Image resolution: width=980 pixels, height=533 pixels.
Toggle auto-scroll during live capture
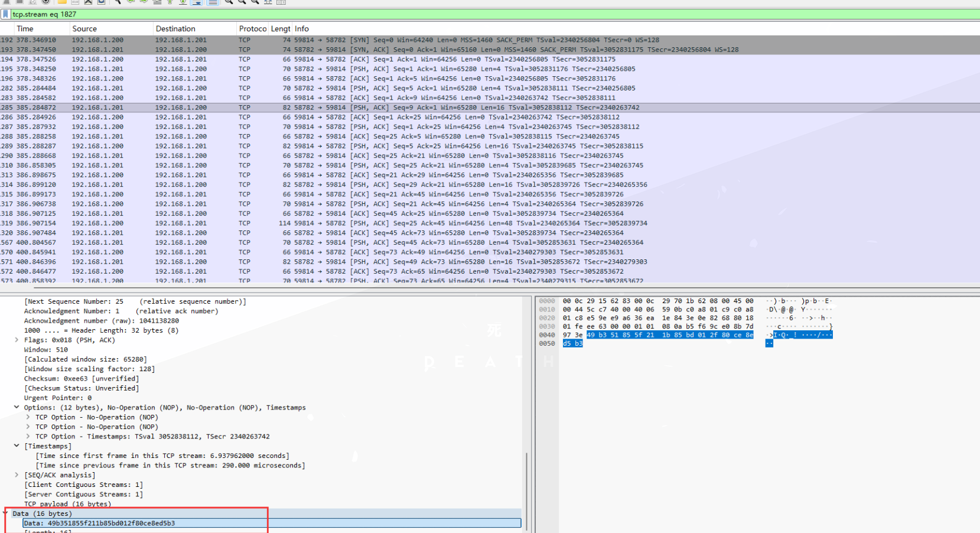pos(197,2)
